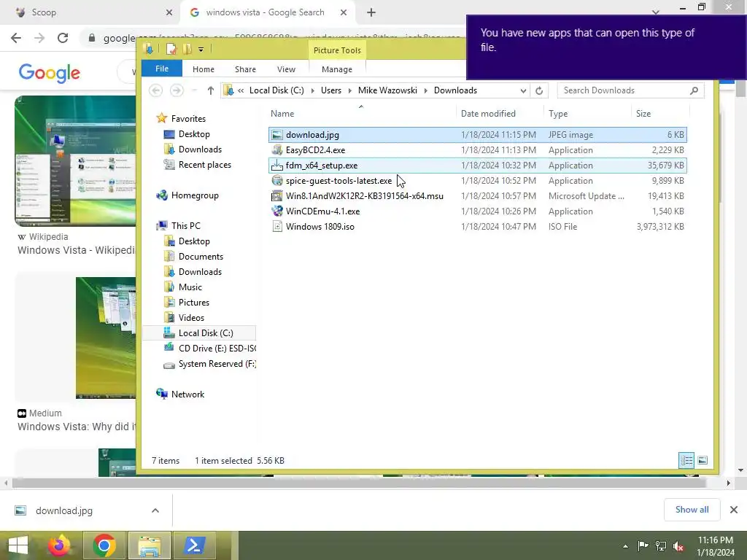Reload the Google Search page in Chrome
Screen dimensions: 747x560
63,38
